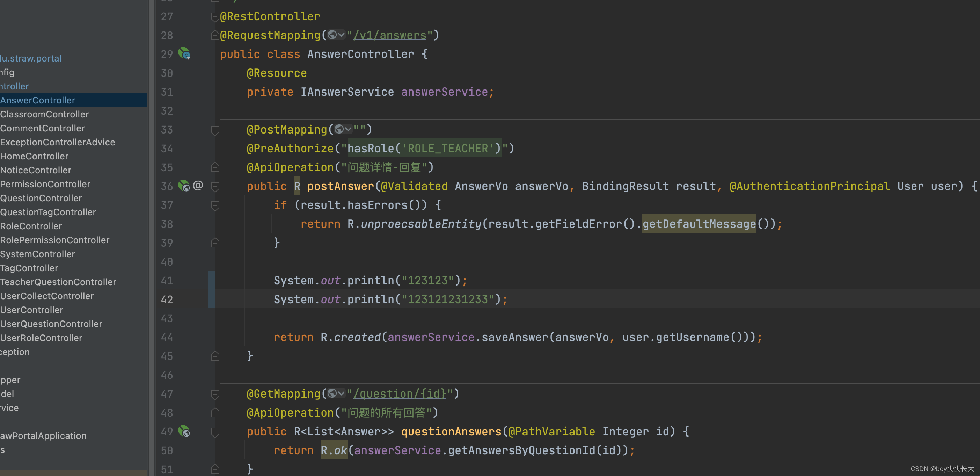The image size is (980, 476).
Task: Collapse the fold marker on line 33
Action: [215, 130]
